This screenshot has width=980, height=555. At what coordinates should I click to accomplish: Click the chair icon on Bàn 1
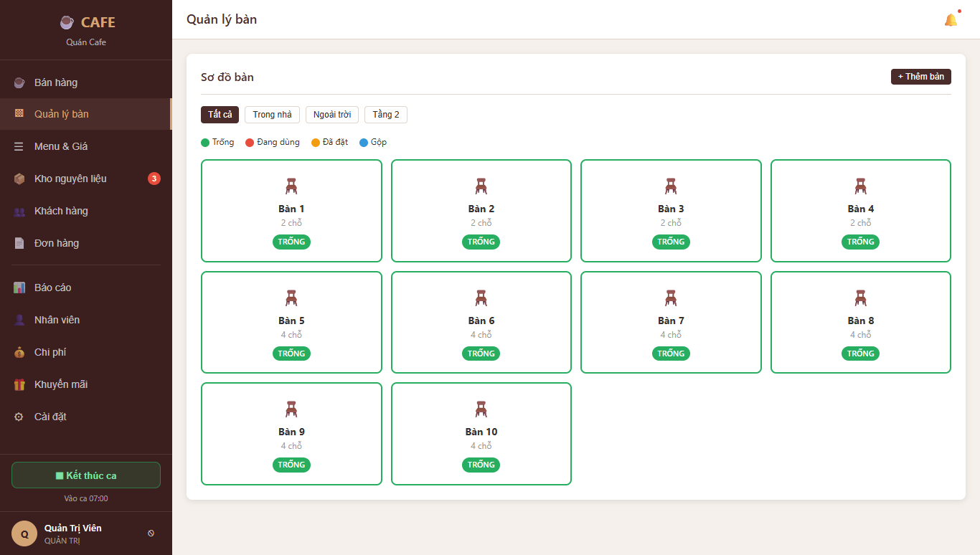point(291,186)
